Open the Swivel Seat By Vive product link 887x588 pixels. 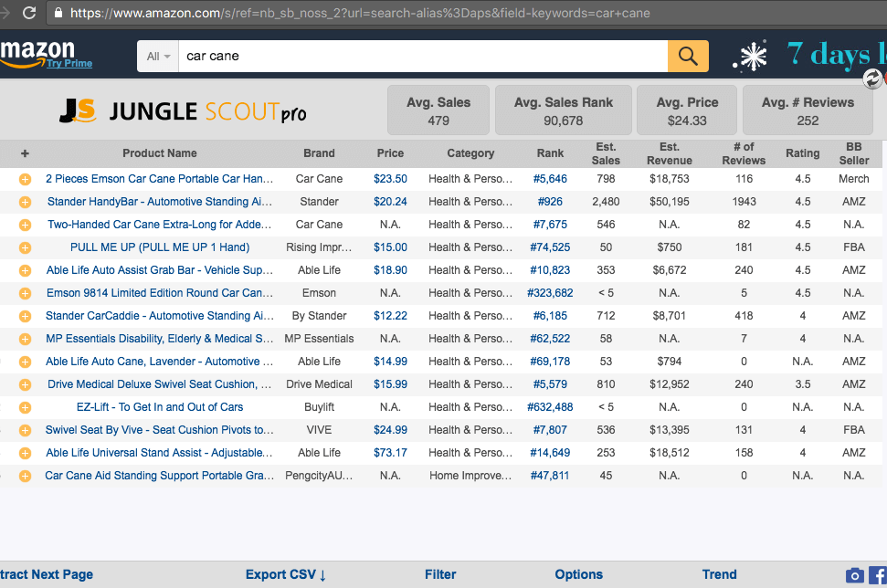[x=160, y=430]
